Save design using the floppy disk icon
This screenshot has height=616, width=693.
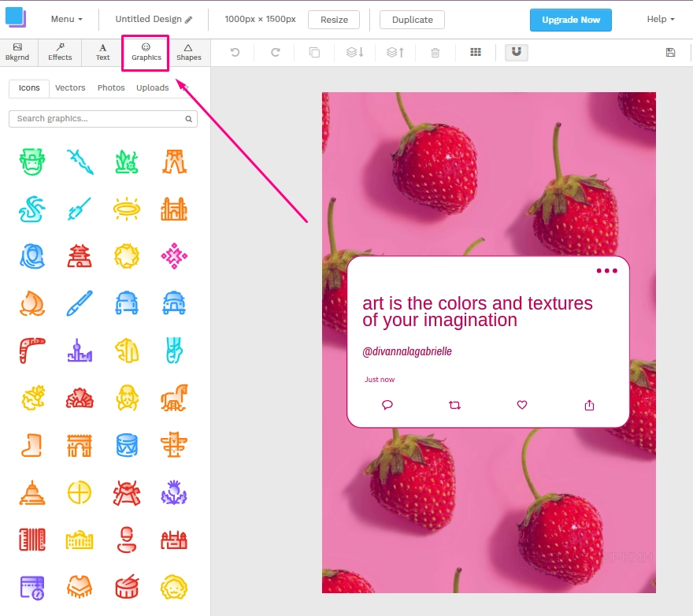click(670, 53)
